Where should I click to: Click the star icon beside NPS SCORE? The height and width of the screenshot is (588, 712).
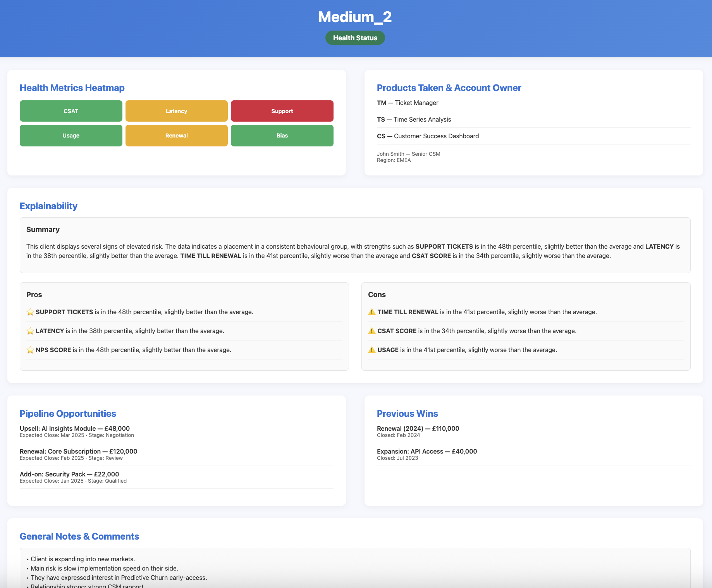(x=29, y=350)
